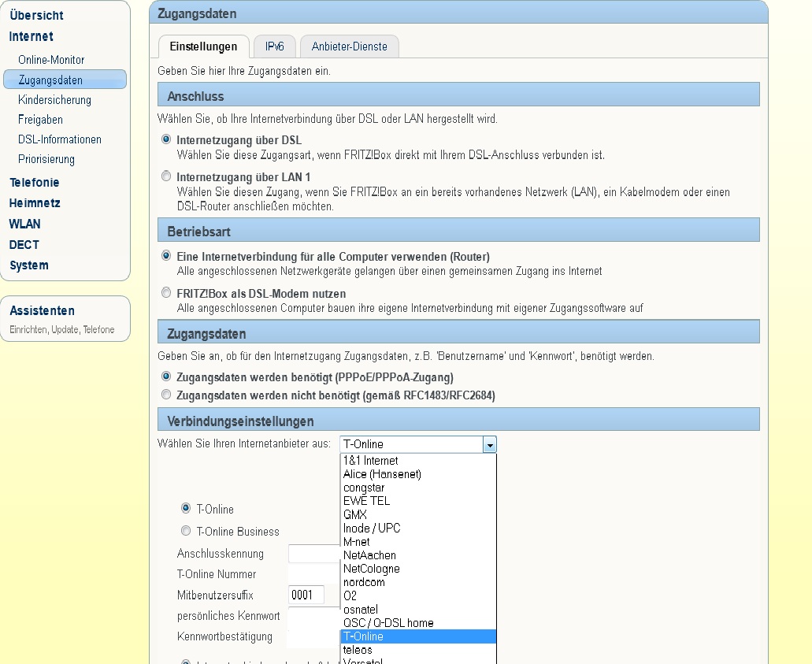The image size is (812, 664).
Task: Select Zugangsdaten in the sidebar
Action: [x=65, y=80]
